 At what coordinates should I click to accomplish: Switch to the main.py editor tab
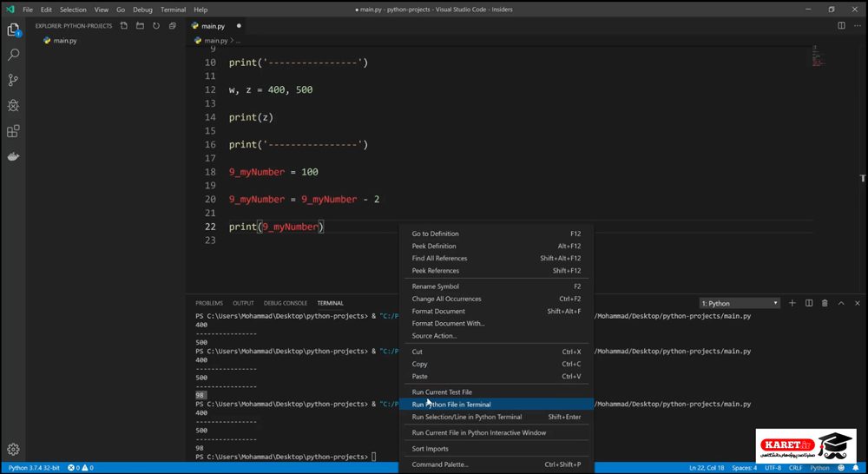213,26
